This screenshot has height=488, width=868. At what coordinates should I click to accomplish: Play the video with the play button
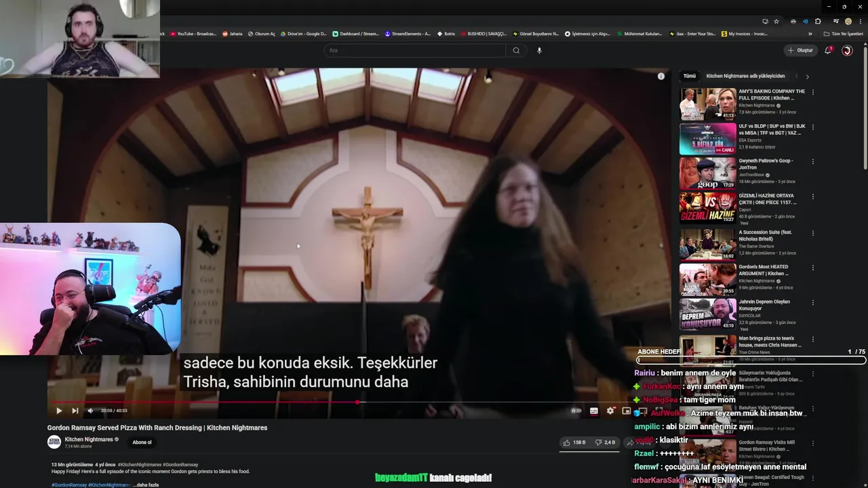59,411
